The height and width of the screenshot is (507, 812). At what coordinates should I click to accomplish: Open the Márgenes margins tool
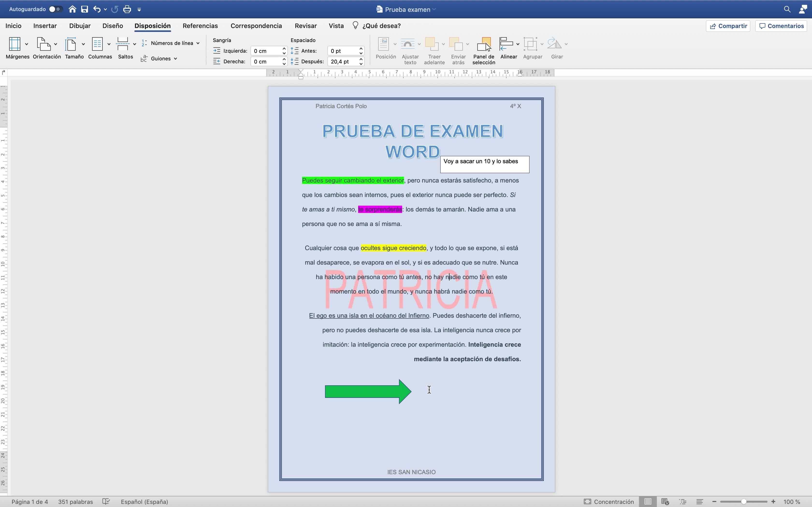(x=15, y=44)
